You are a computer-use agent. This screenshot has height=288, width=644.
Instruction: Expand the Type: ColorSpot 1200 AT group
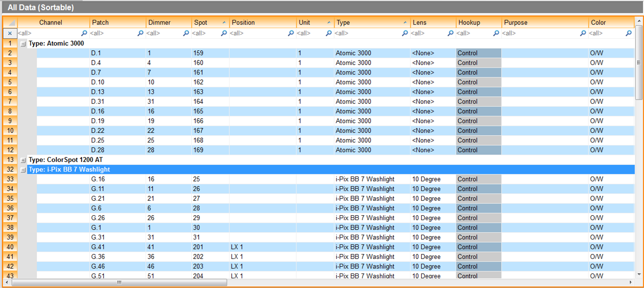[22, 160]
